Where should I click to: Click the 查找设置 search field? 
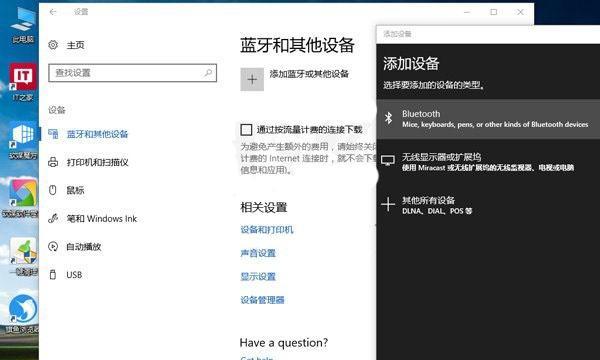(132, 73)
